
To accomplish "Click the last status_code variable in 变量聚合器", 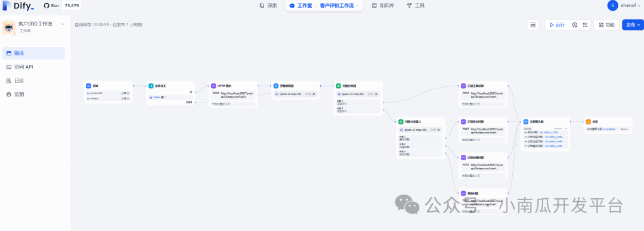I will (x=553, y=146).
